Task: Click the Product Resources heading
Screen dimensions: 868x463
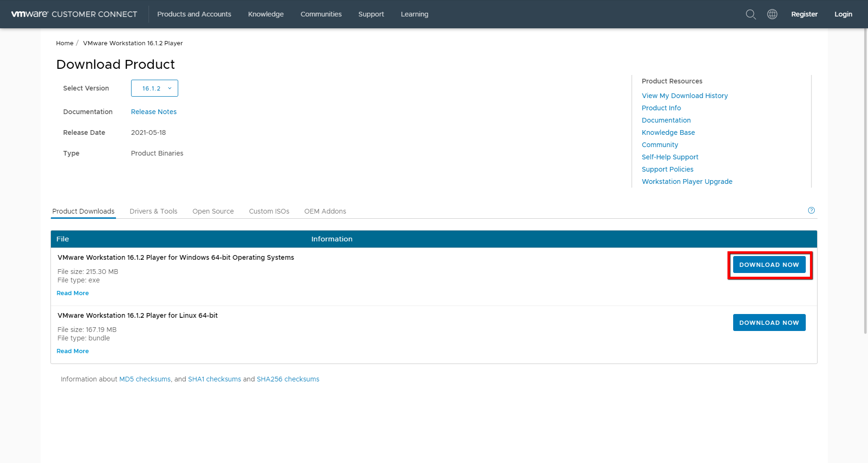Action: [672, 81]
